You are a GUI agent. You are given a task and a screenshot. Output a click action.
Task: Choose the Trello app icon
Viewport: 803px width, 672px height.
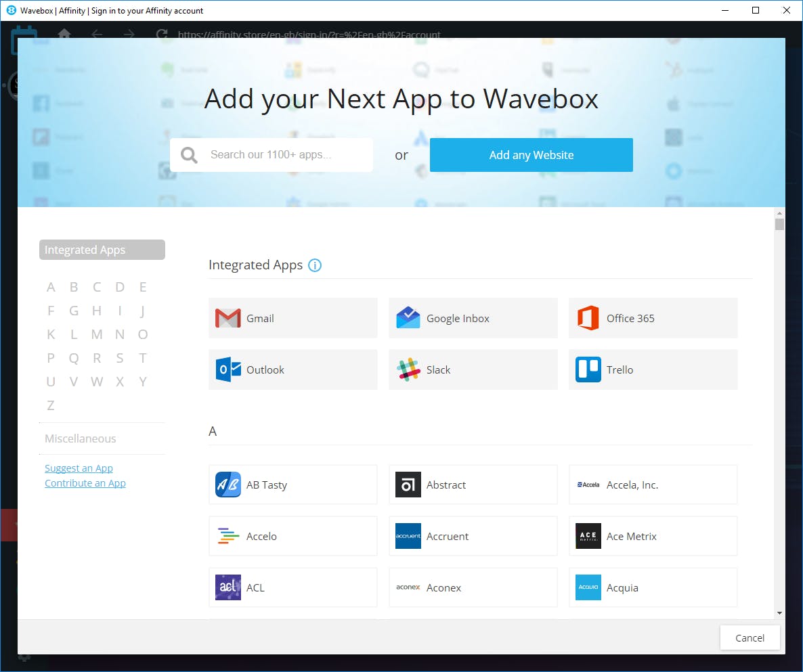point(588,369)
